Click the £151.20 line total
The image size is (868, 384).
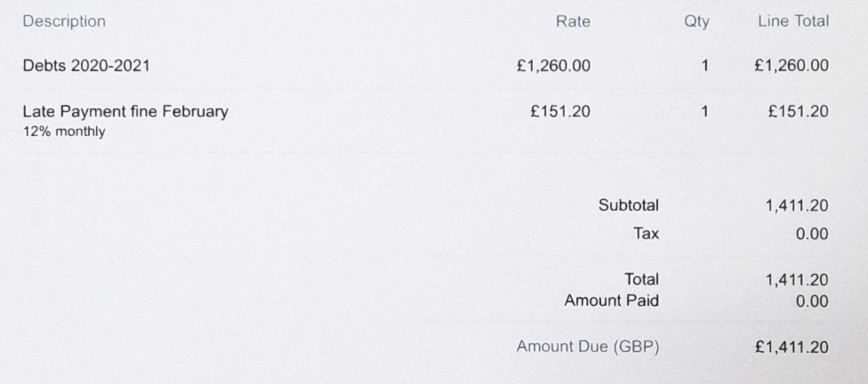click(799, 112)
